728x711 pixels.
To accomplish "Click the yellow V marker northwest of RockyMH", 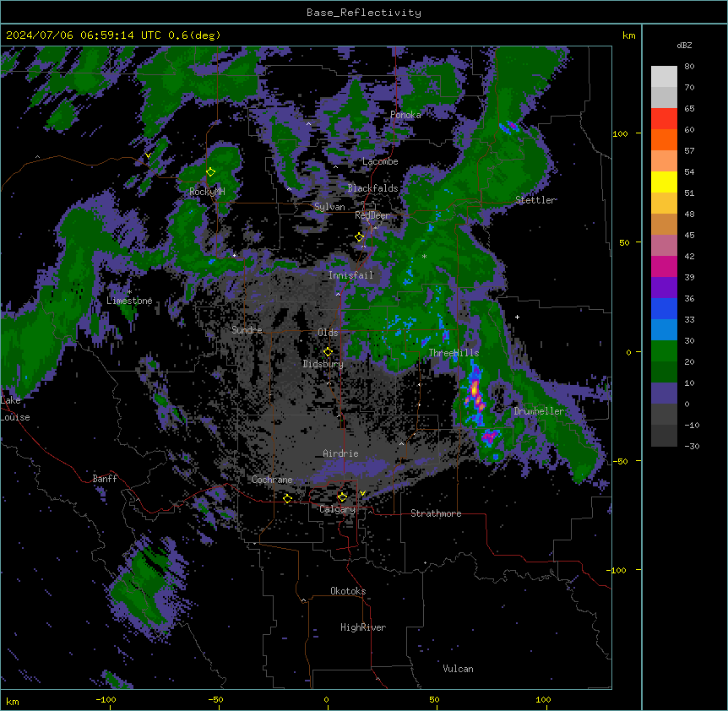I will [x=148, y=155].
